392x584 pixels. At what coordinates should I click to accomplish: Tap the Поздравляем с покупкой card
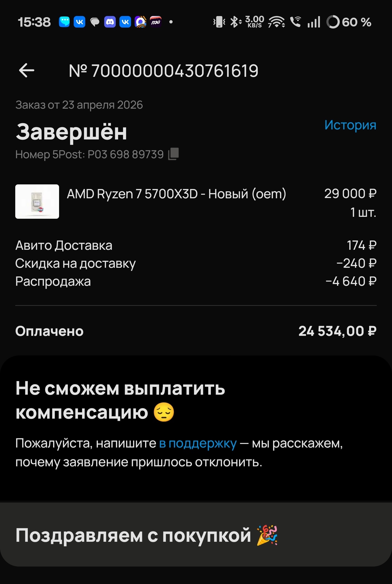click(196, 534)
